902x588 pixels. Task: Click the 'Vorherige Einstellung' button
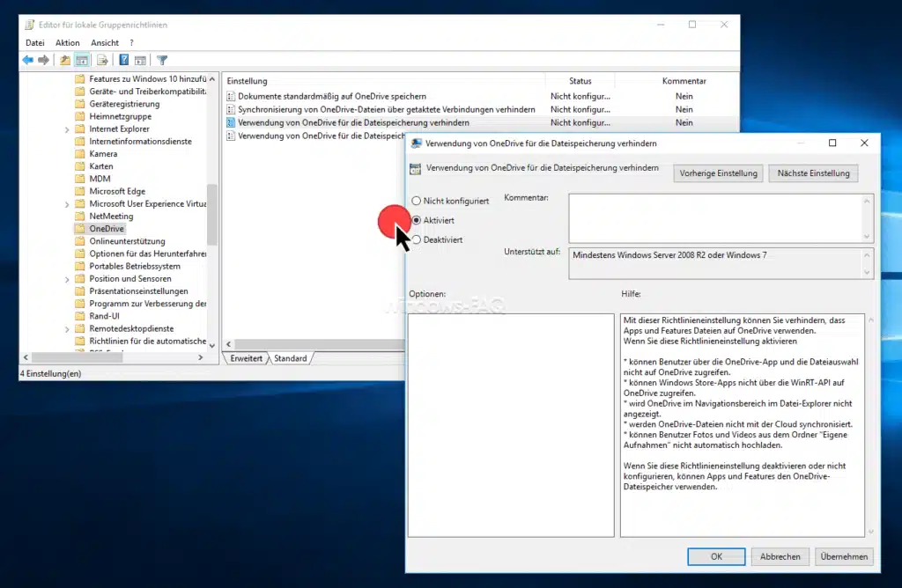coord(719,173)
